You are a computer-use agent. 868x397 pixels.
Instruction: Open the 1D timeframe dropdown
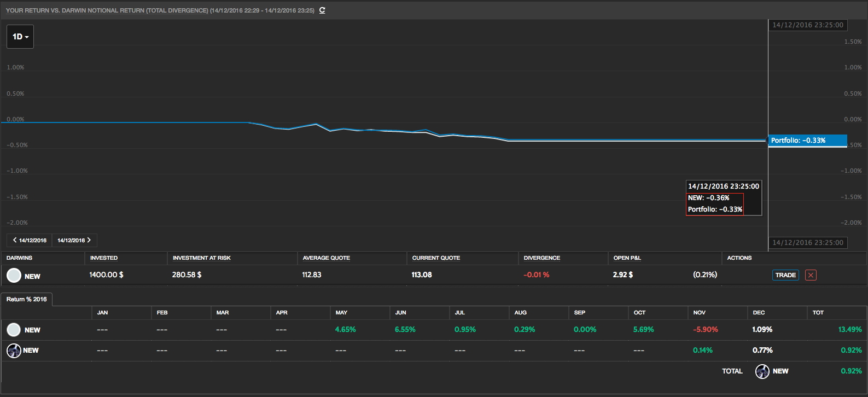tap(20, 37)
